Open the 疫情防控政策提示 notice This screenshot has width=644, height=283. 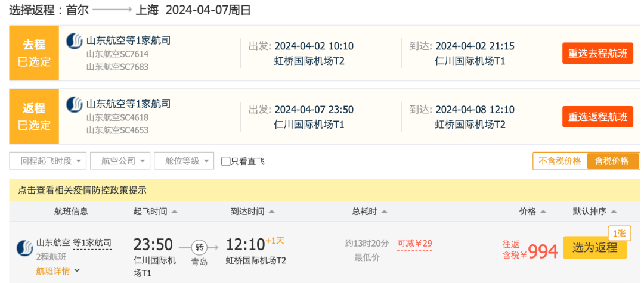click(82, 191)
